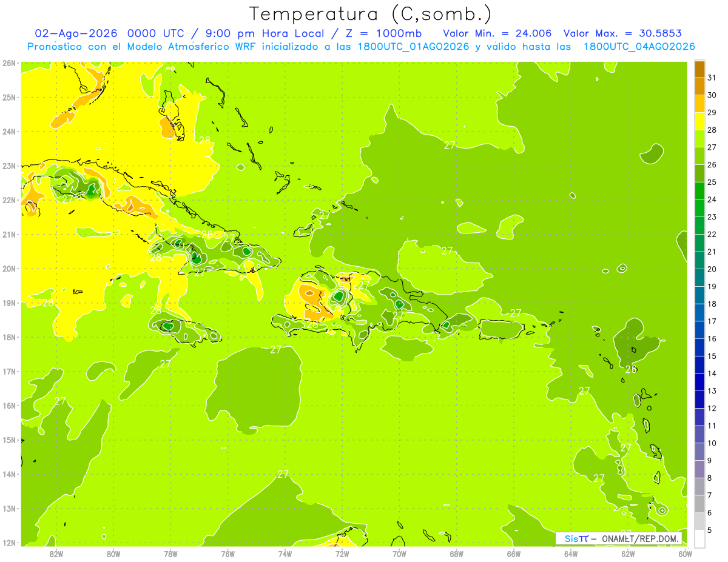Click the '80W' longitude axis label
728x562 pixels.
pyautogui.click(x=113, y=554)
